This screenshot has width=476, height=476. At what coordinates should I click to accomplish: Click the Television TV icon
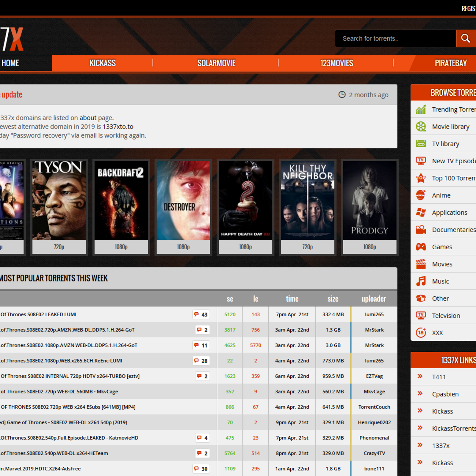(421, 316)
